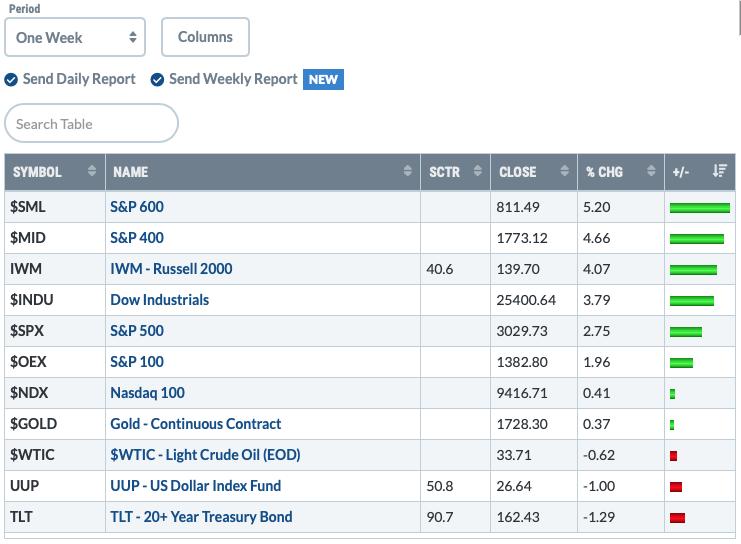Sort table by the NAME column
This screenshot has width=741, height=544.
coord(407,171)
